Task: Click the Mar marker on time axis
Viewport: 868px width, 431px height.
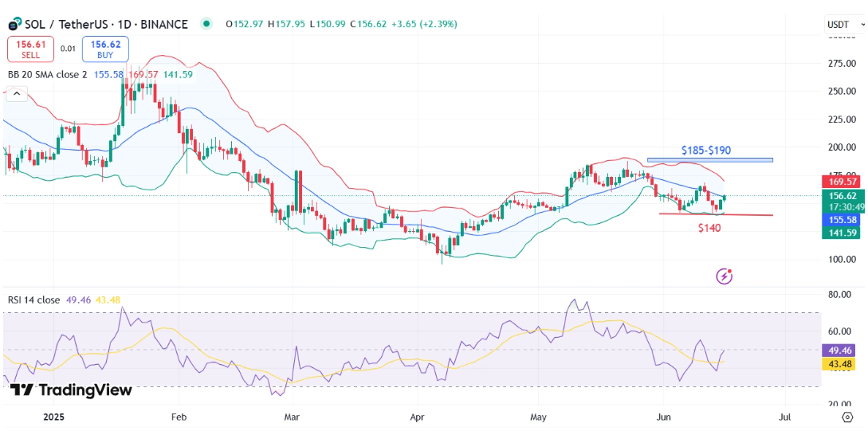Action: pyautogui.click(x=291, y=417)
